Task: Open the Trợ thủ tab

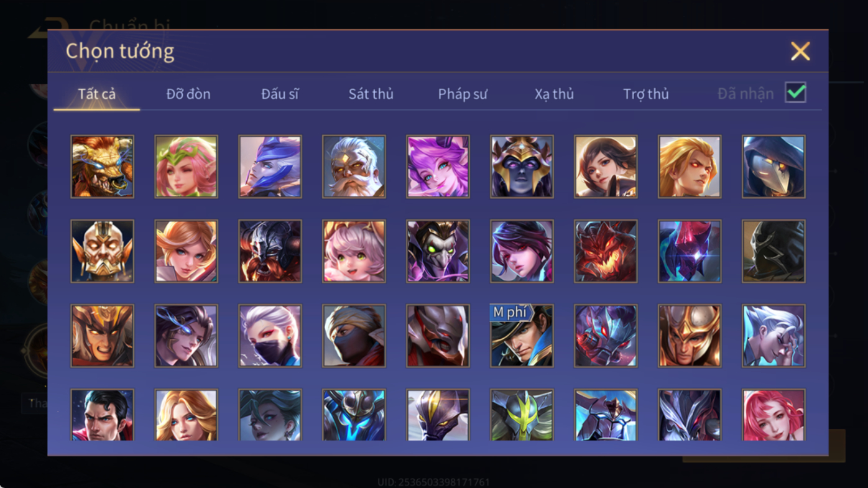Action: click(x=646, y=94)
